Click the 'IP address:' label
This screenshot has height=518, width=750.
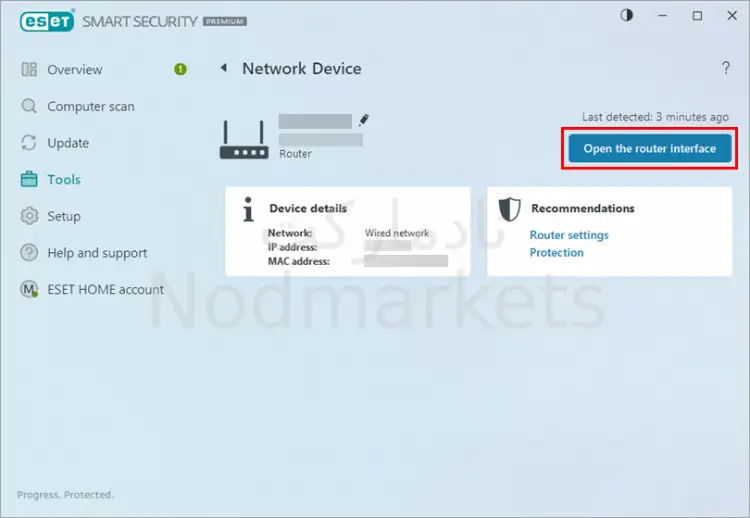(292, 247)
